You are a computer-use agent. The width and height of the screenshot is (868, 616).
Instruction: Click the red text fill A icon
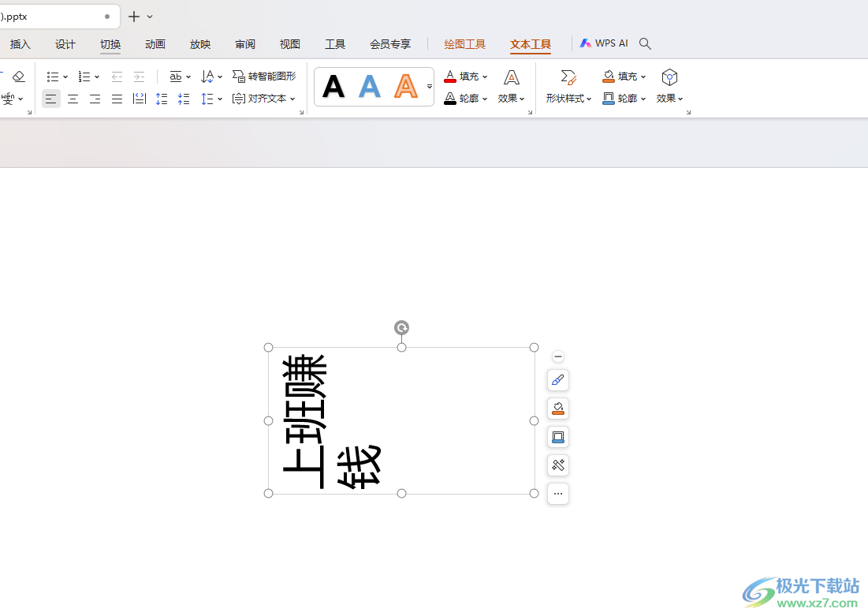pos(450,77)
